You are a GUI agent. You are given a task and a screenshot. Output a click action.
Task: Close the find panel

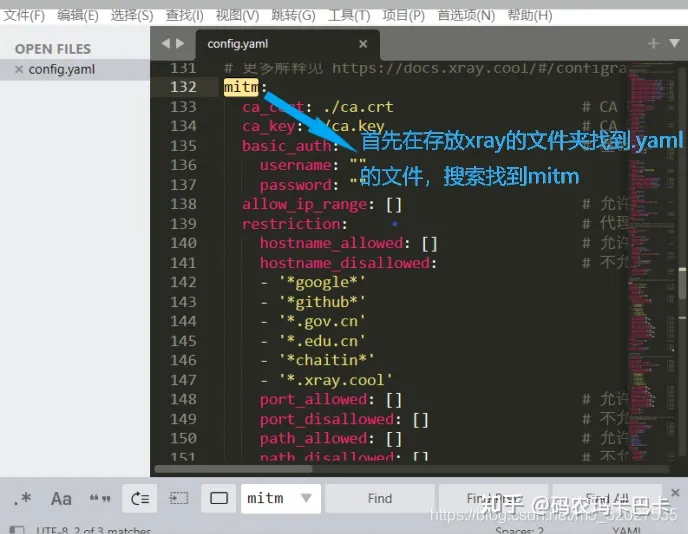[675, 492]
